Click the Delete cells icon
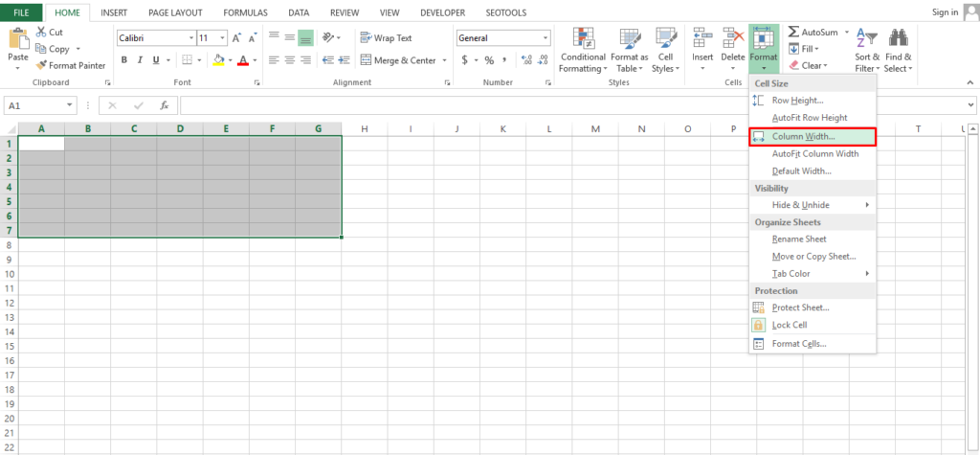This screenshot has width=980, height=455. click(732, 39)
